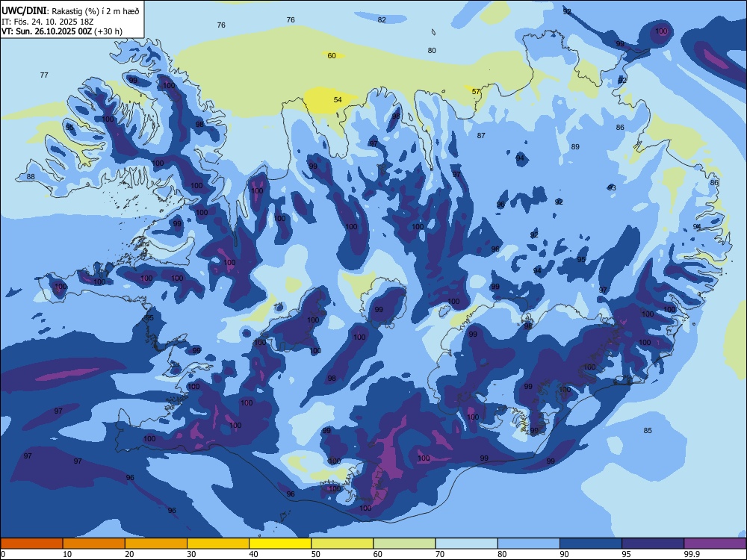Click the title 'UWC/DINI: Rakastig (%) í 2 m hæð'
Image resolution: width=747 pixels, height=560 pixels.
70,11
